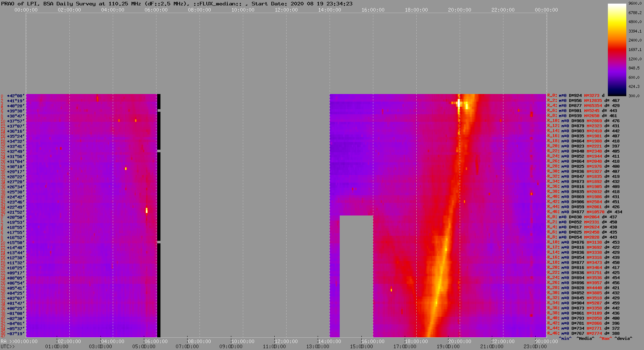Image resolution: width=644 pixels, height=350 pixels.
Task: Click the 4800.0 color scale value
Action: pyautogui.click(x=635, y=22)
